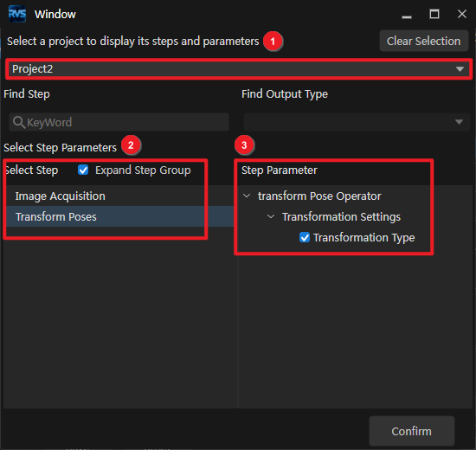Click the Confirm button
476x450 pixels.
(x=412, y=431)
